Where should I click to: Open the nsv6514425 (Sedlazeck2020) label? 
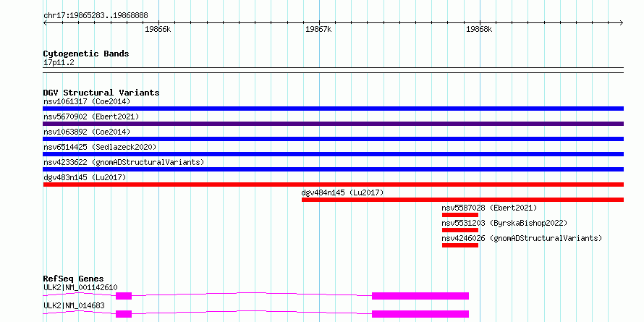point(100,147)
